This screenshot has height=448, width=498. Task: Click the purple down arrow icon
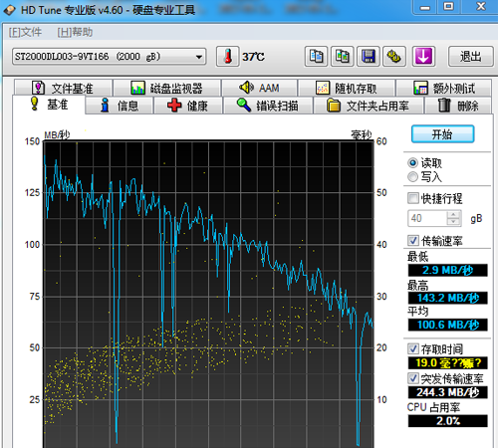pos(423,57)
